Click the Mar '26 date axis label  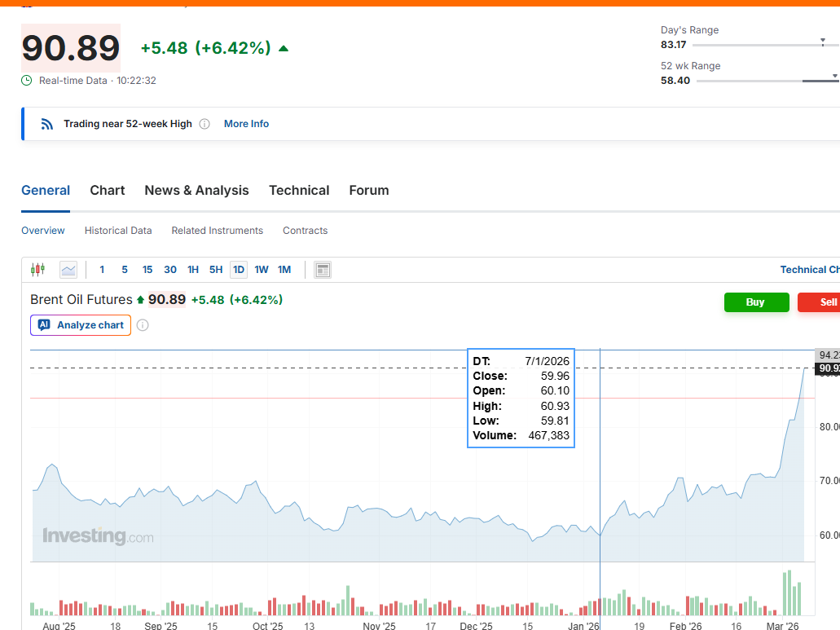tap(782, 626)
